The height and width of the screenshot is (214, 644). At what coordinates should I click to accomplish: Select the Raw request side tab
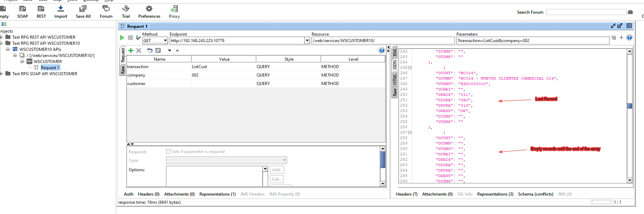point(123,70)
